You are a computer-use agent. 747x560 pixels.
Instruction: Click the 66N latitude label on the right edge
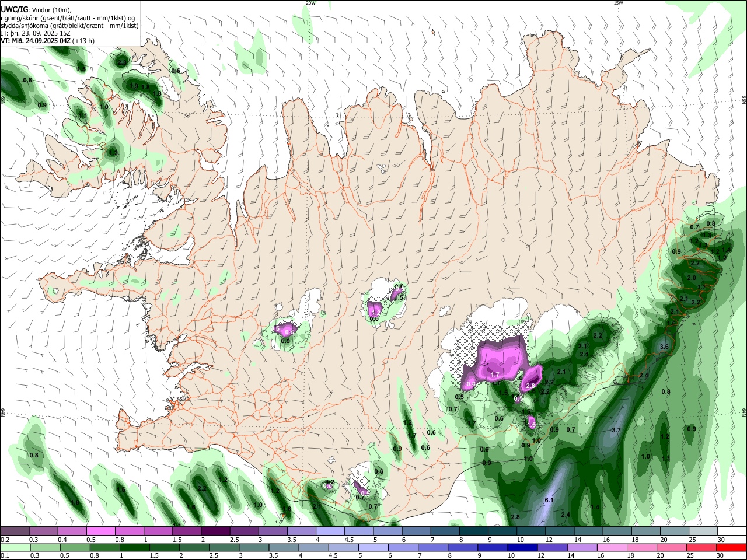pos(744,100)
